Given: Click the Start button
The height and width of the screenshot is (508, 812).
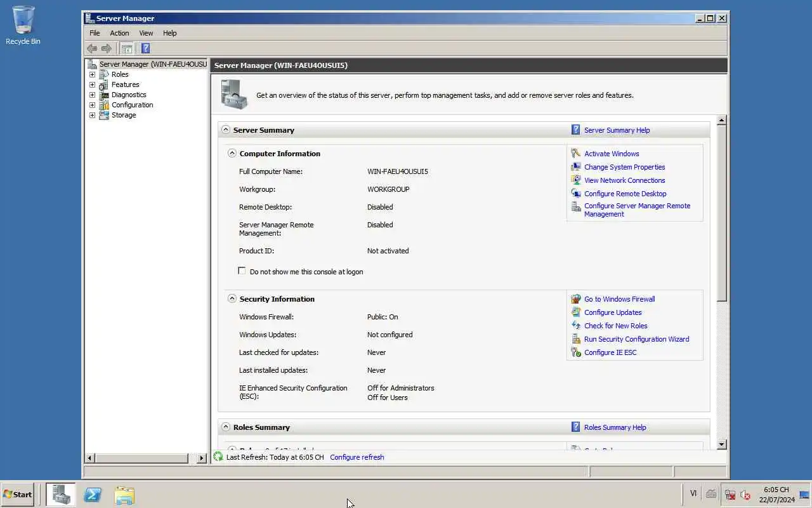Looking at the screenshot, I should (x=18, y=494).
